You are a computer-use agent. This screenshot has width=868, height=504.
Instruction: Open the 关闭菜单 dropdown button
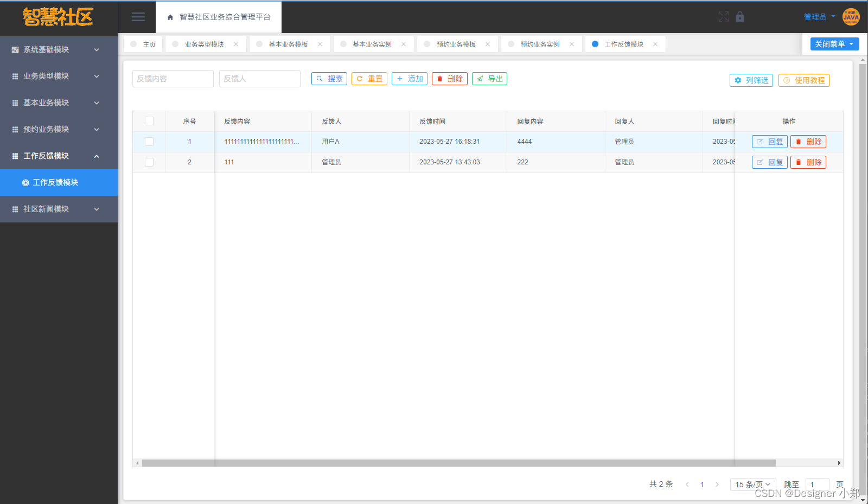(x=834, y=44)
